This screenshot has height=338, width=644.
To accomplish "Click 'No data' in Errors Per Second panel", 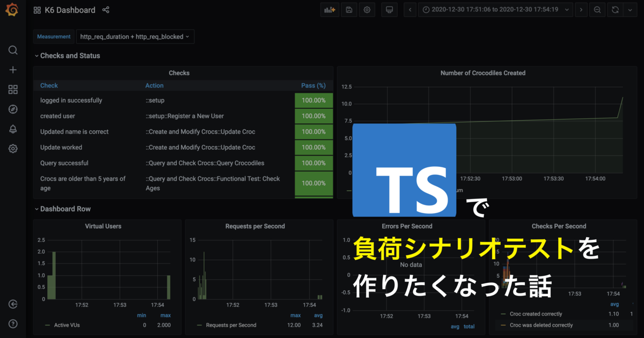I will pos(411,265).
